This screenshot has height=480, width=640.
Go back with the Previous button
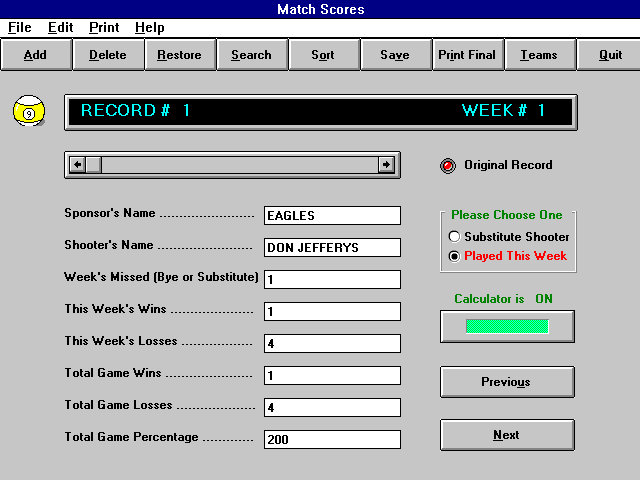click(507, 382)
